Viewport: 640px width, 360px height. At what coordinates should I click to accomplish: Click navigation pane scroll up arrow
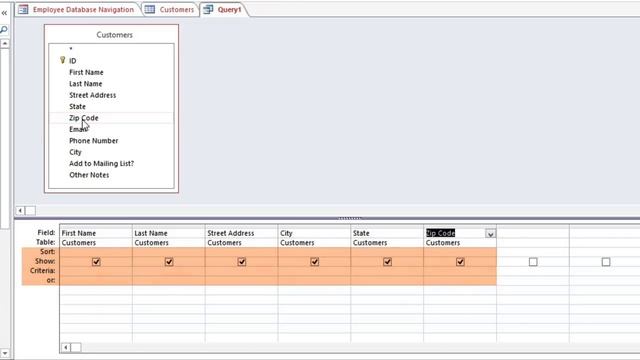coord(5,43)
